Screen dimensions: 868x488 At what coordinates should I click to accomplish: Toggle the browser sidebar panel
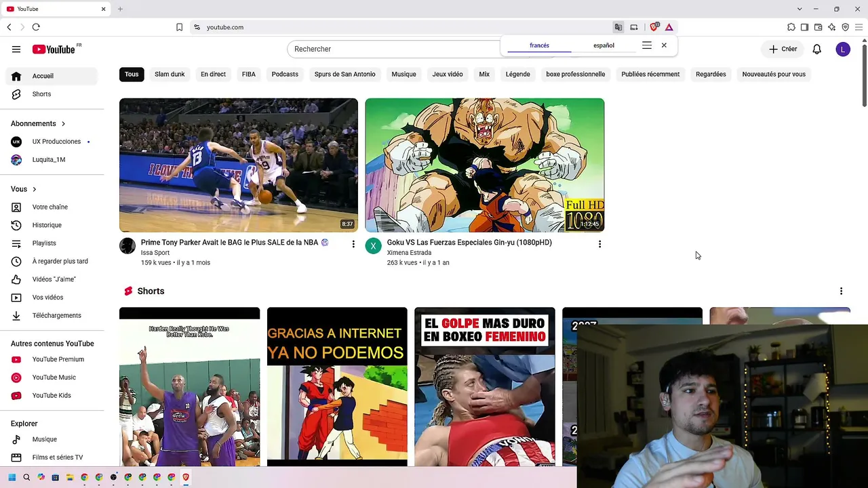pos(805,27)
